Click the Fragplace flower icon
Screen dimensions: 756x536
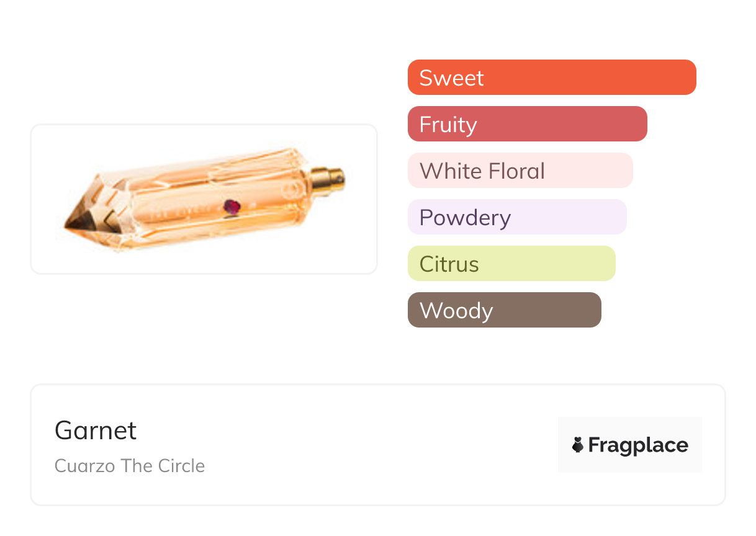pos(578,445)
